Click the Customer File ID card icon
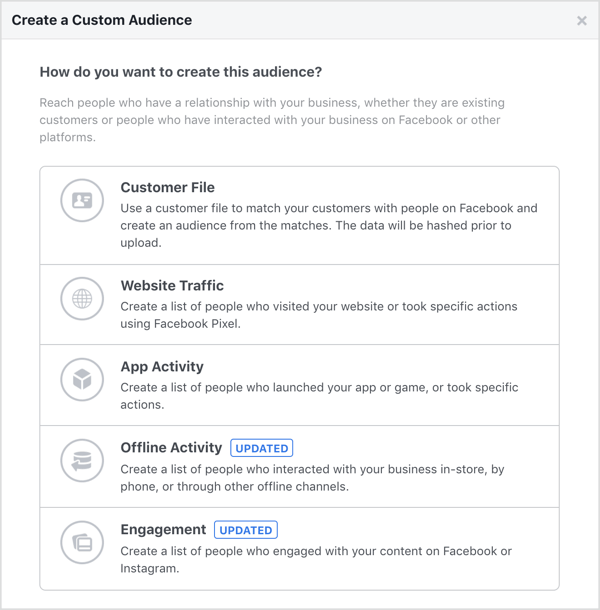The width and height of the screenshot is (600, 610). point(82,201)
